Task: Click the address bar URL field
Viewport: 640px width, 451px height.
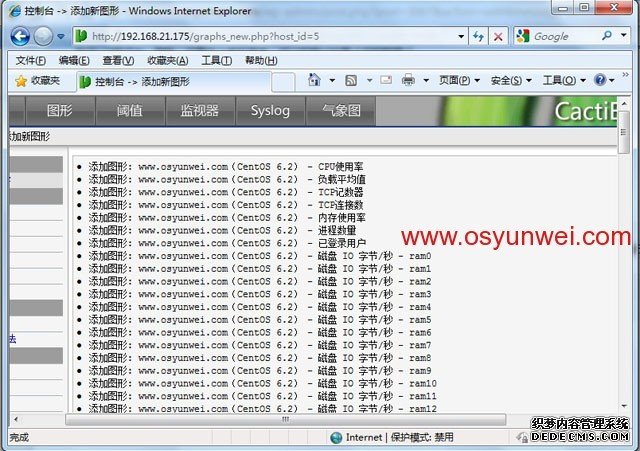Action: pos(269,36)
